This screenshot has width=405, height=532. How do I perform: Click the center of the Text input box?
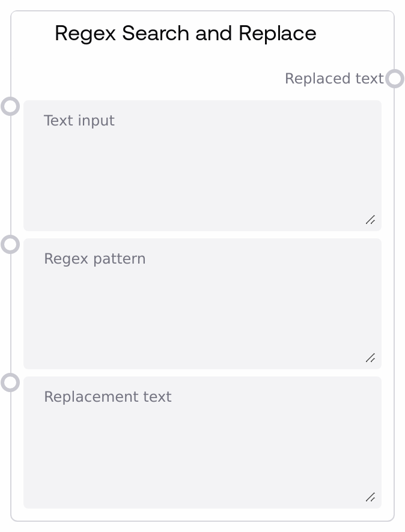coord(202,166)
